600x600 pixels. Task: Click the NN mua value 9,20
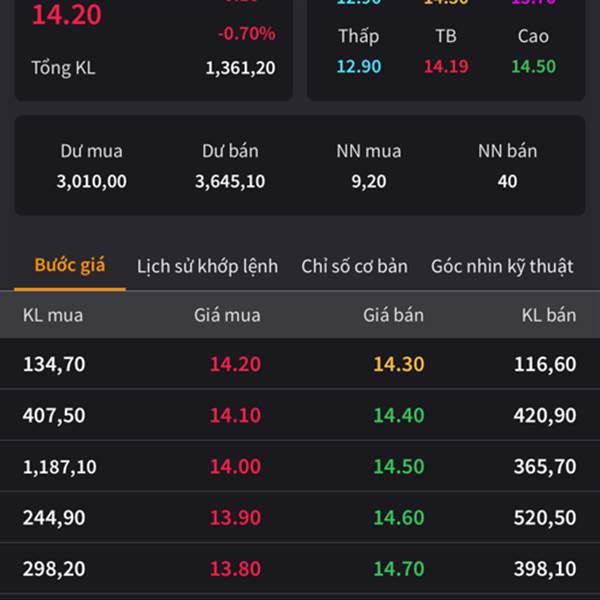369,181
